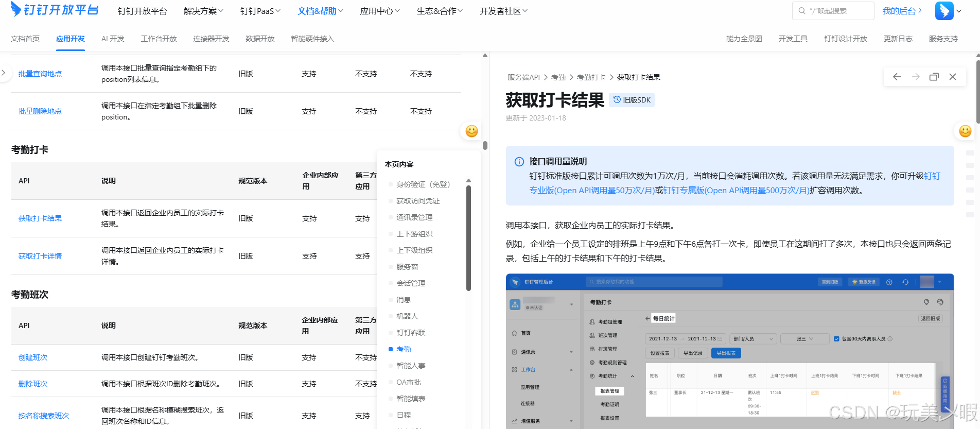Open the 钉钉专属版 upgrade link

point(736,190)
